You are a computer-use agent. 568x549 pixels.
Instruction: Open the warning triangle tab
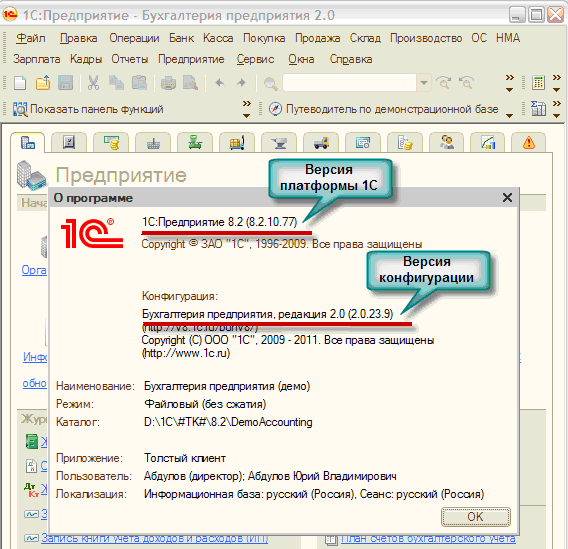tap(529, 143)
